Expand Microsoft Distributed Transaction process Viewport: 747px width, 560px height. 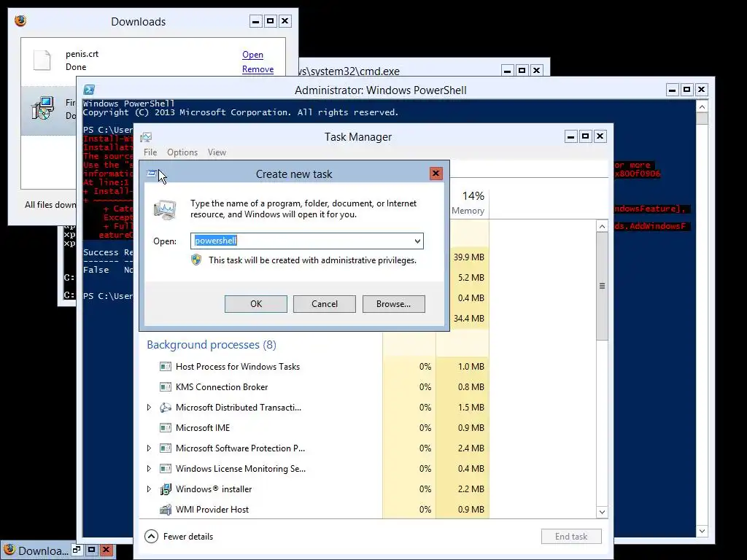[x=149, y=408]
